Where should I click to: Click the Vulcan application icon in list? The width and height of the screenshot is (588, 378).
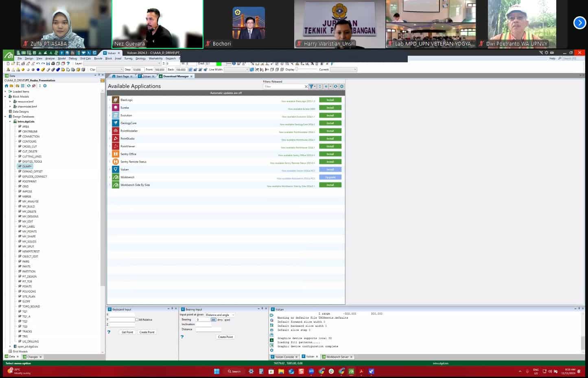(116, 169)
